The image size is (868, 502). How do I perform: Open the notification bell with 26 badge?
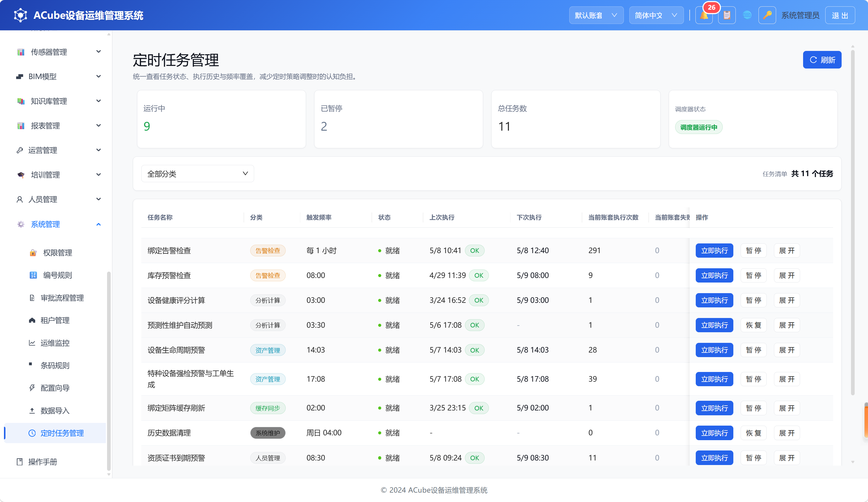pyautogui.click(x=704, y=15)
